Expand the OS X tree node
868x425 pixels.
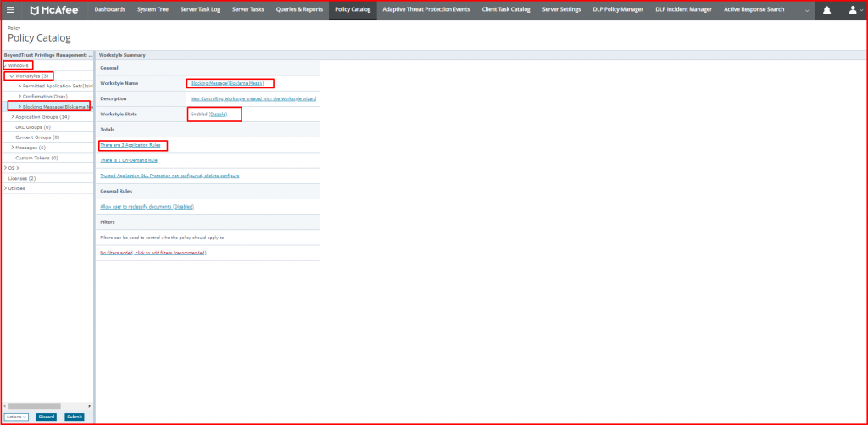pos(5,168)
